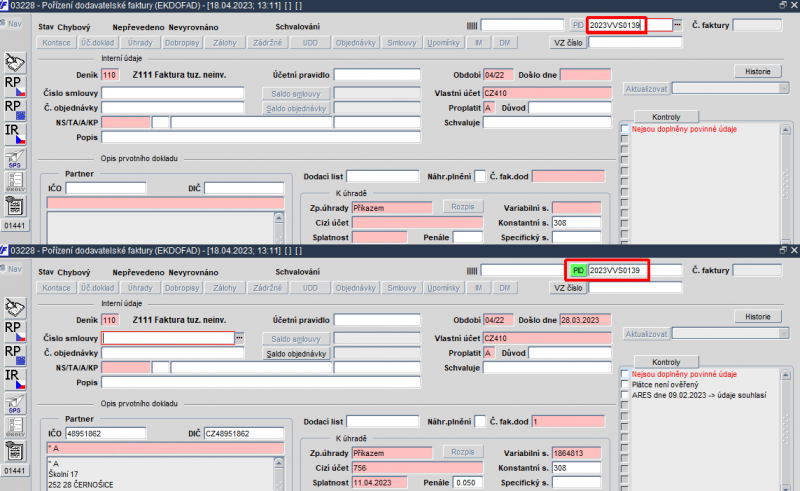Click the ellipsis button beside PID field, upper window
The height and width of the screenshot is (491, 800).
(678, 24)
